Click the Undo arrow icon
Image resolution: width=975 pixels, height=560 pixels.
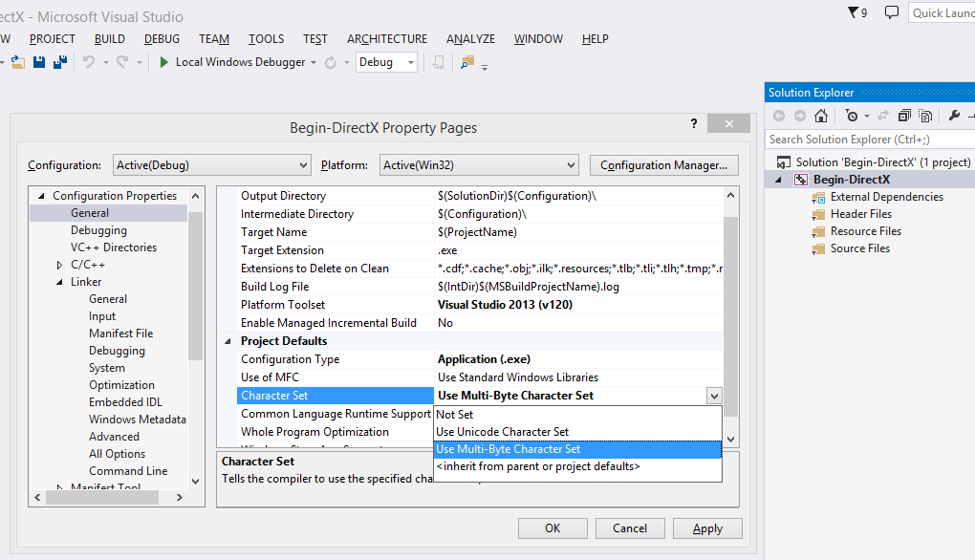tap(90, 61)
